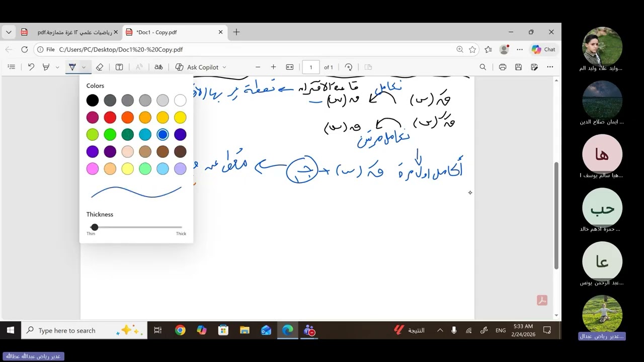This screenshot has height=362, width=644.
Task: Pick the orange color swatch
Action: (x=128, y=117)
